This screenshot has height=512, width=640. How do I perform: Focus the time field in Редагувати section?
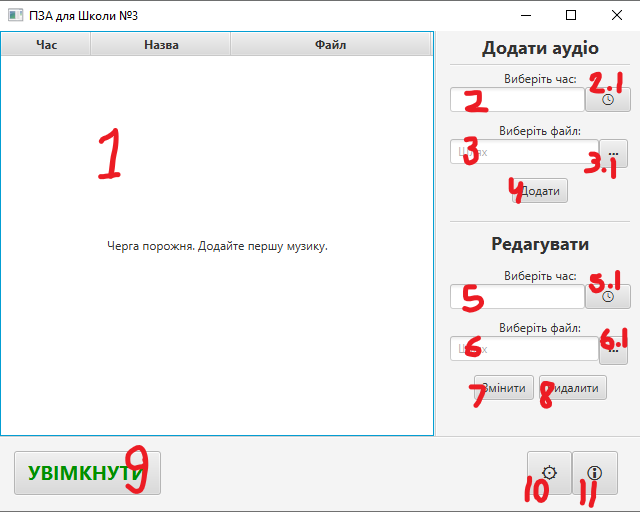(x=517, y=296)
